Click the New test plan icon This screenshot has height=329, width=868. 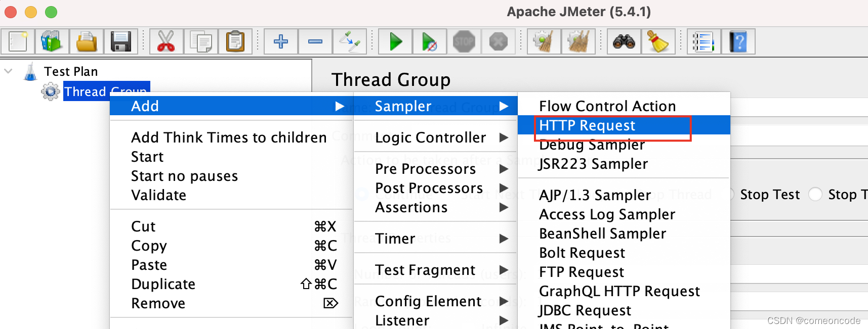pos(18,41)
